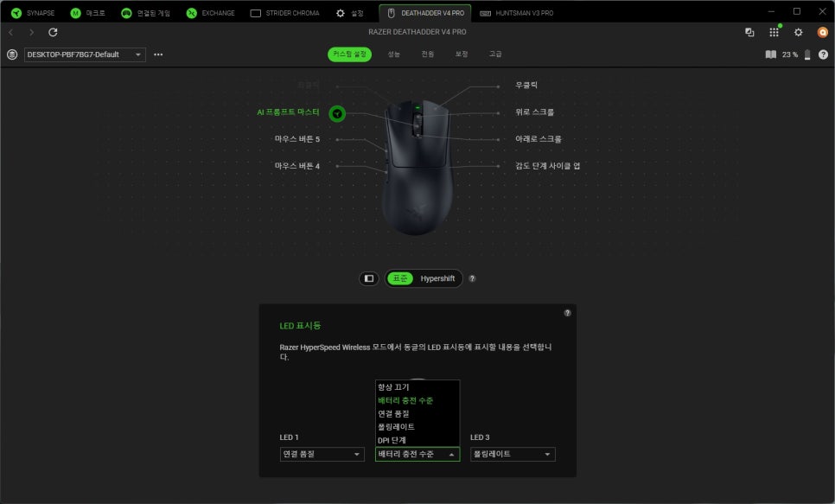
Task: Click the 위로 스크롤 assignment
Action: (x=535, y=112)
